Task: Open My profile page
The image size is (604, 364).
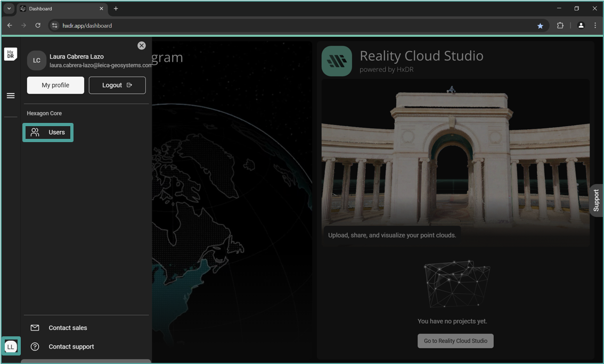Action: pos(55,85)
